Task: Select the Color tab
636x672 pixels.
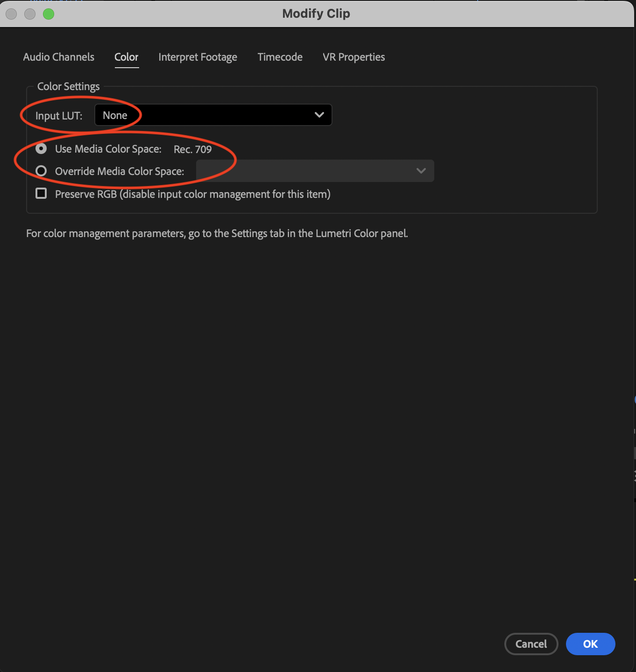Action: pyautogui.click(x=127, y=57)
